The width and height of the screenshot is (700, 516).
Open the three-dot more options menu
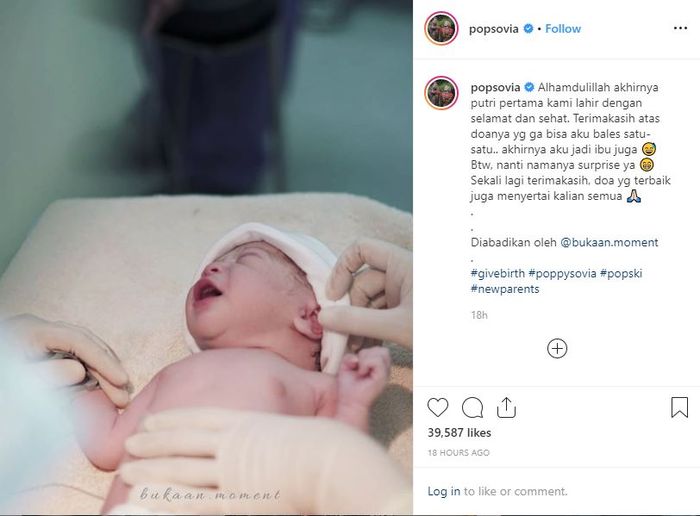coord(680,29)
